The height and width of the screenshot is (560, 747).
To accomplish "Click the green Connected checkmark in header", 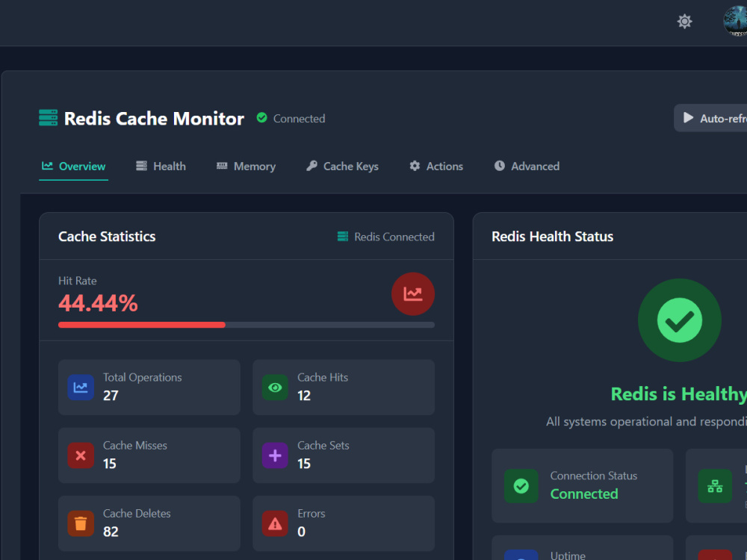I will click(x=261, y=118).
